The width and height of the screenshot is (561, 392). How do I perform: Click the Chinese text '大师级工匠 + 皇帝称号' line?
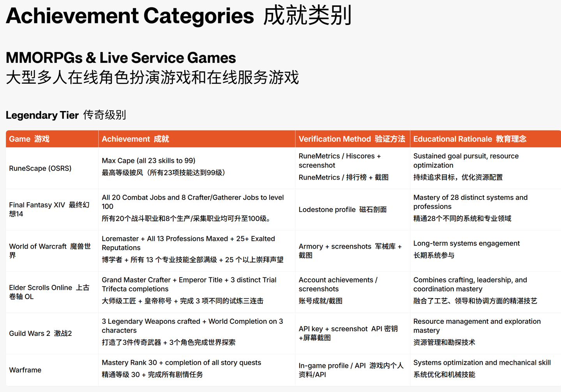[x=182, y=301]
